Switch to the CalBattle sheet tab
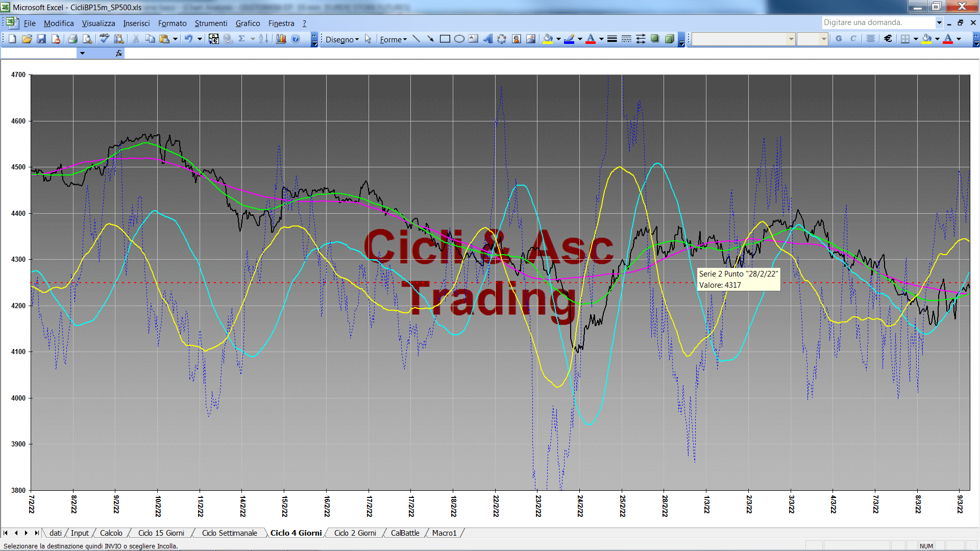The image size is (980, 551). 405,533
